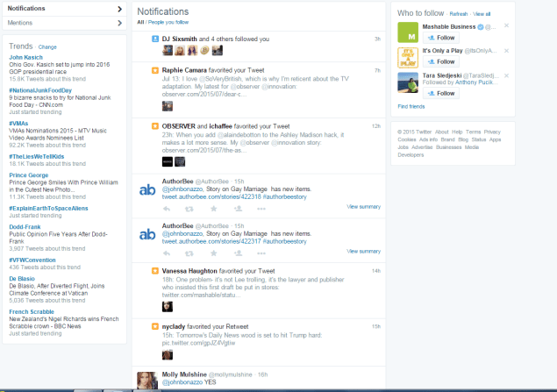Open #TheLiesWeTellKids trend

pos(37,156)
